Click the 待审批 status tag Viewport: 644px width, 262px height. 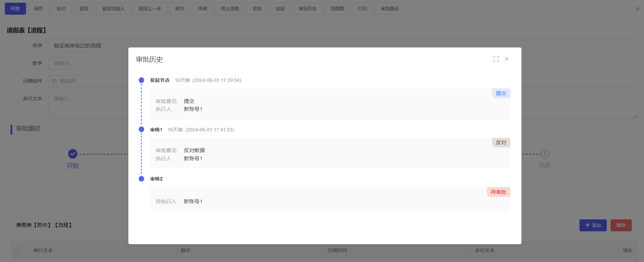coord(498,192)
